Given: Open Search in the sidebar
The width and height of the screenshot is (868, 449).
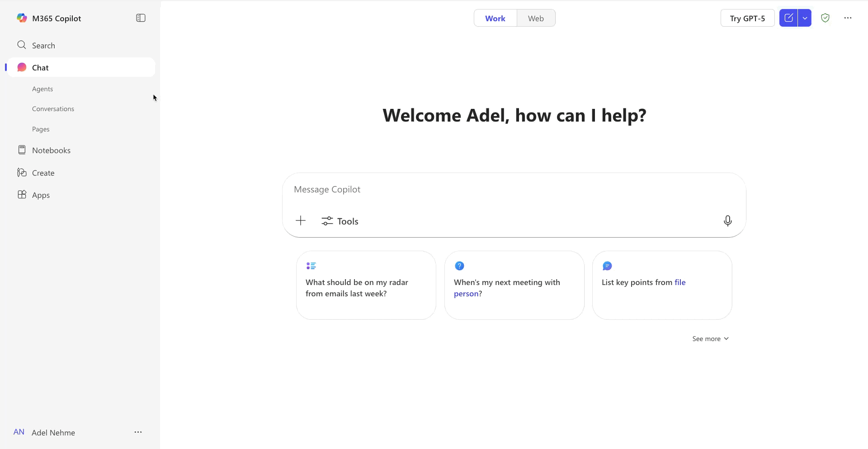Looking at the screenshot, I should click(x=43, y=46).
